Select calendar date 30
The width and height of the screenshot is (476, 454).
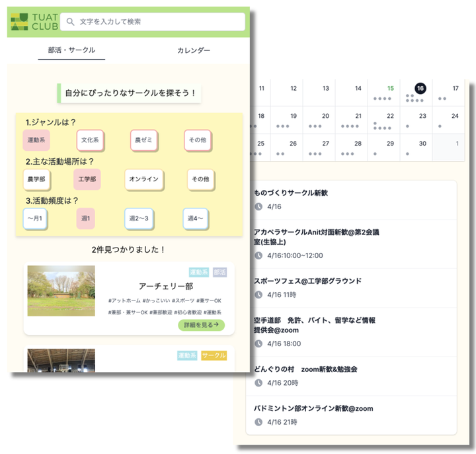[x=422, y=144]
